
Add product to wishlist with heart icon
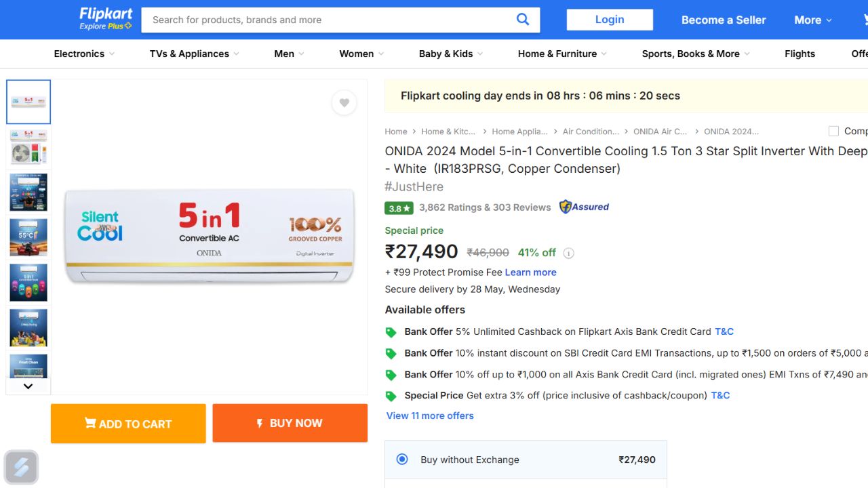pos(344,103)
